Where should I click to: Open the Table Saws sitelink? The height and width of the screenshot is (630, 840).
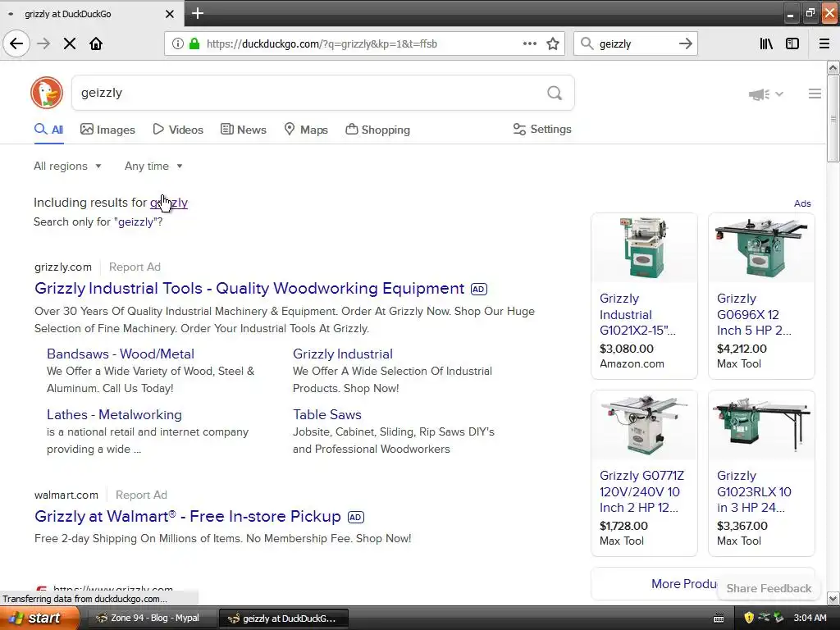[x=326, y=414]
